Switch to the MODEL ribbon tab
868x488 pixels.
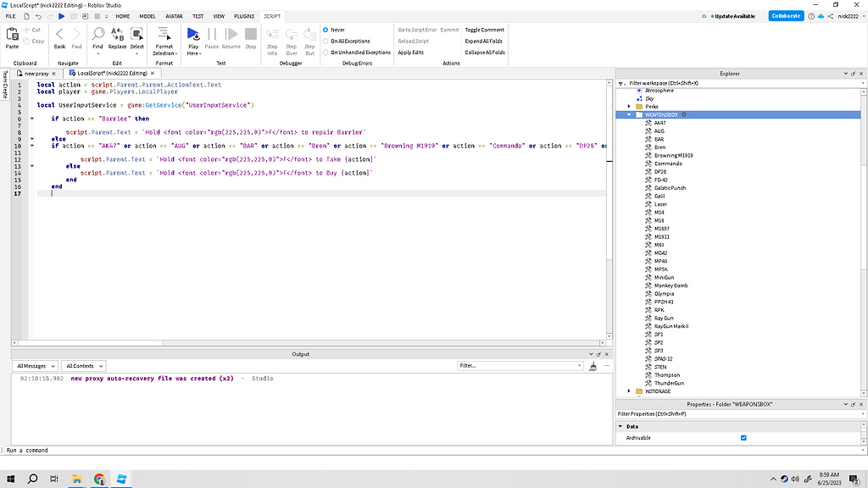coord(147,15)
